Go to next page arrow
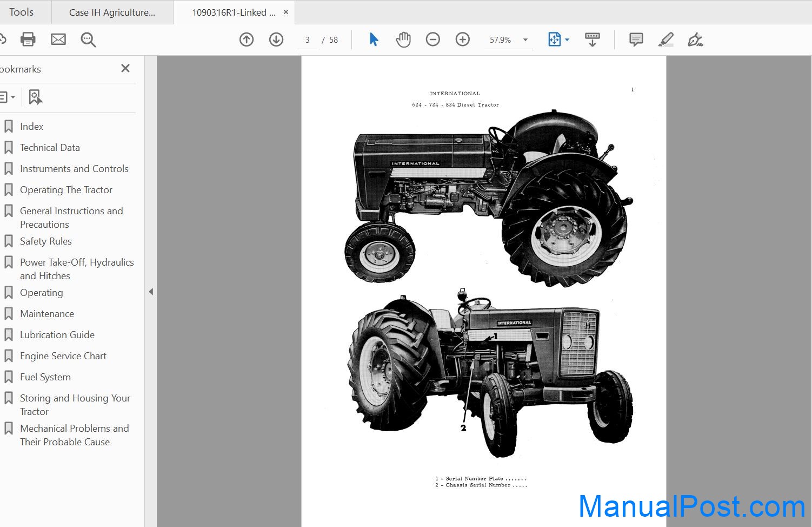This screenshot has height=527, width=812. [x=276, y=39]
